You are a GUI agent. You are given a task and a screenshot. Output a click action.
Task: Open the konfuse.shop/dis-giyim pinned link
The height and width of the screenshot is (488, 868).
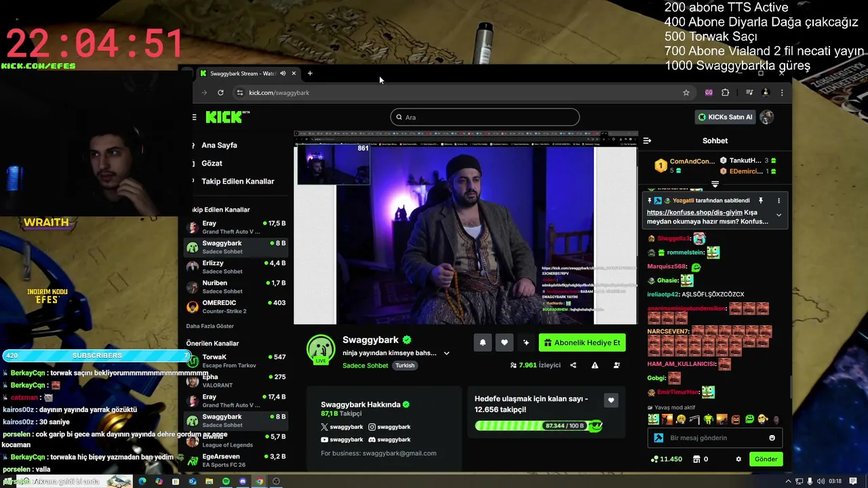694,212
